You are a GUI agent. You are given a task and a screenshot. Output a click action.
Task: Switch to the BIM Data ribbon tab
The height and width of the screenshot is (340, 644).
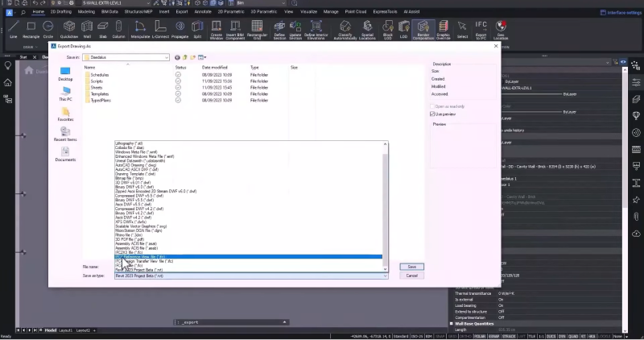click(x=109, y=12)
